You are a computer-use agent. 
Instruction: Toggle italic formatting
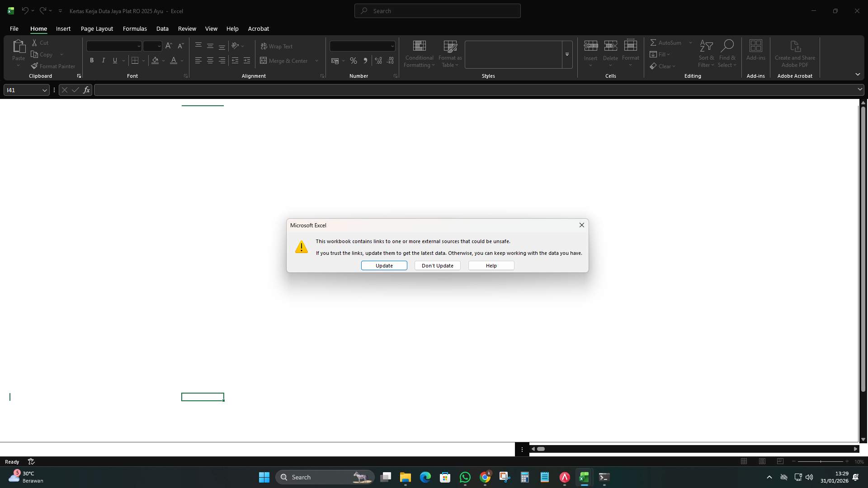(103, 60)
